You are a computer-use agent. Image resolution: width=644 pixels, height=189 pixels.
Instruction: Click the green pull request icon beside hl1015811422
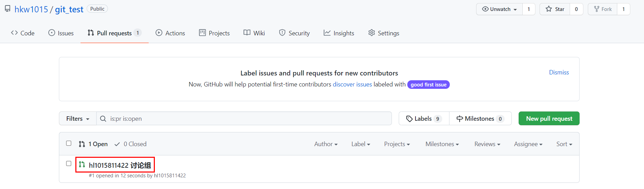point(82,165)
